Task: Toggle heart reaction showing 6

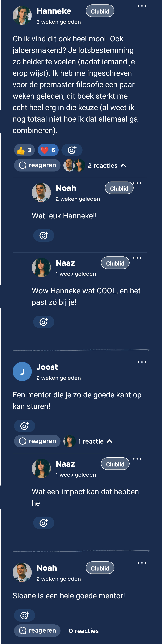Action: coord(48,150)
